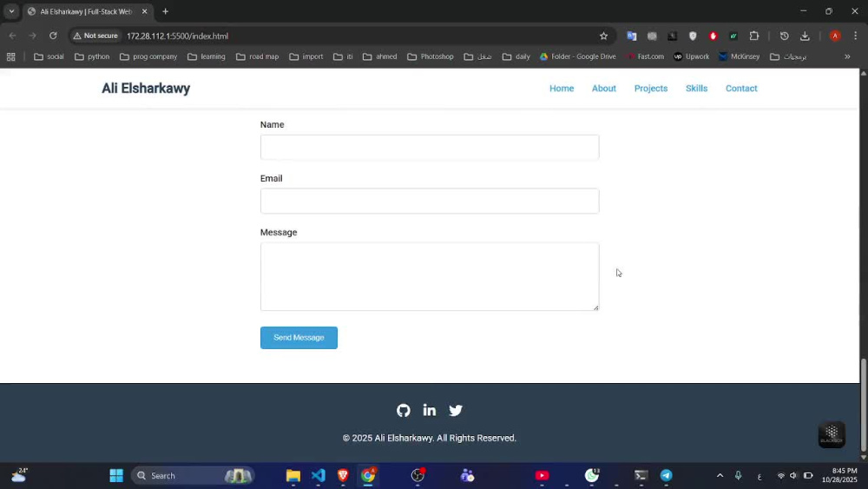Show hidden system tray icons chevron

pos(720,476)
